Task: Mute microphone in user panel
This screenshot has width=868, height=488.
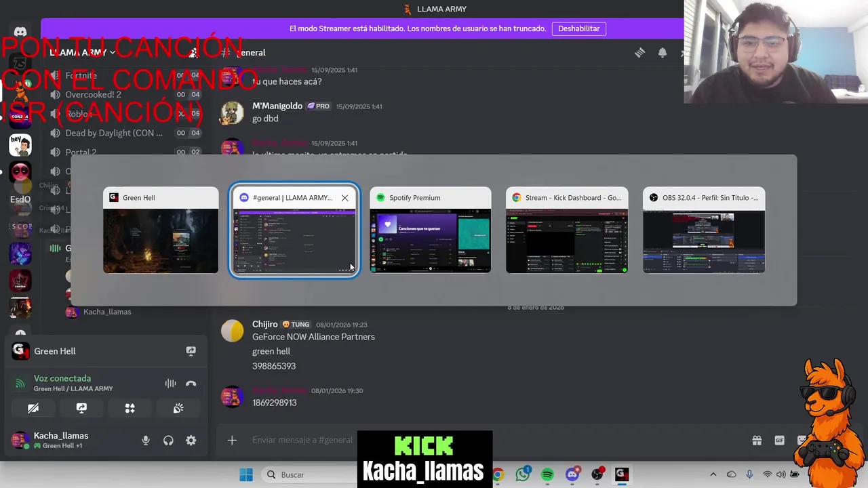Action: click(x=145, y=441)
